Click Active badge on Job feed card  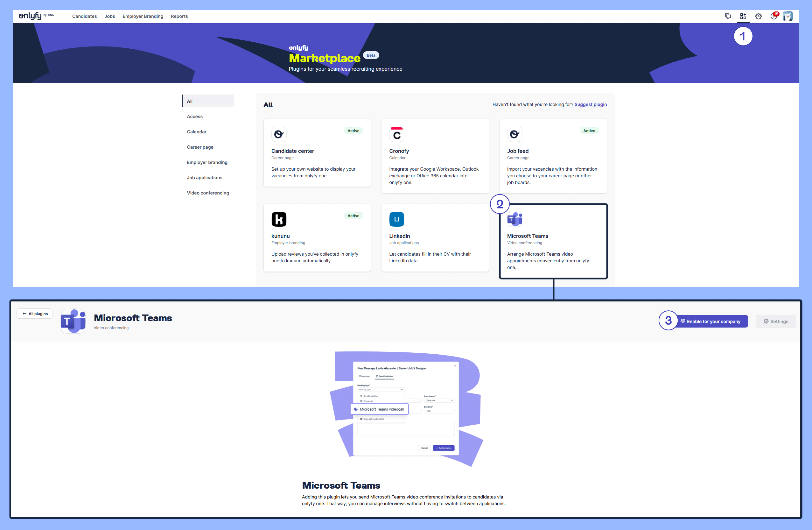pyautogui.click(x=589, y=131)
